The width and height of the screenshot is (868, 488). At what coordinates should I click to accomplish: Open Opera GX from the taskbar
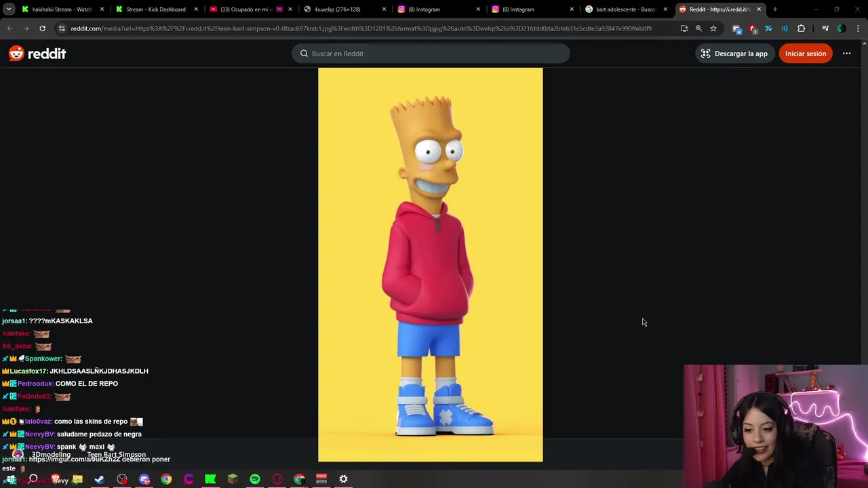tap(277, 479)
